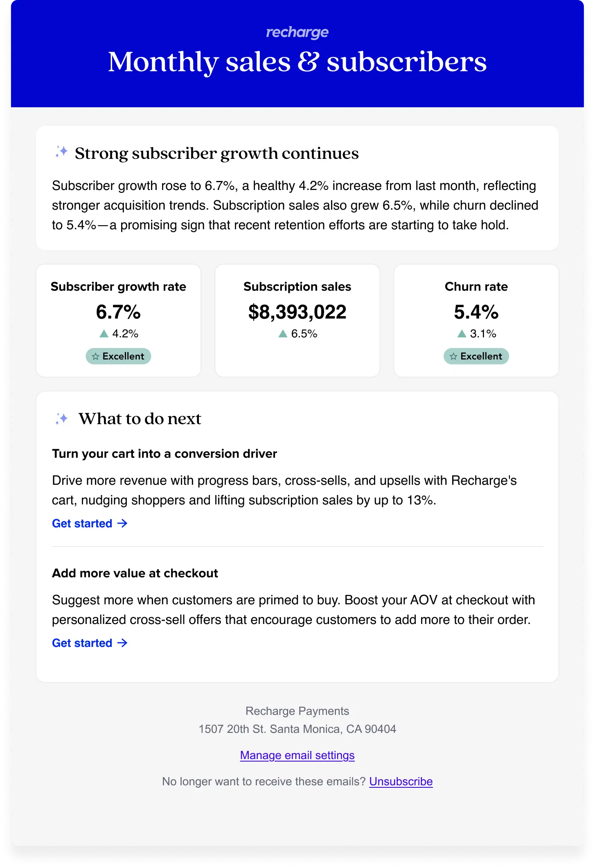Click the arrow icon after the checkout "Get started"
Image resolution: width=595 pixels, height=868 pixels.
point(122,643)
